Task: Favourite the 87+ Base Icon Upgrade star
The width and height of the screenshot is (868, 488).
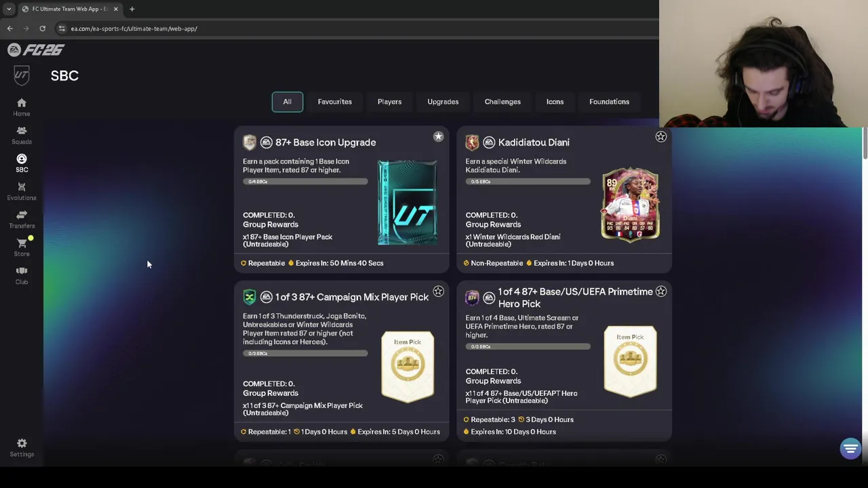Action: [438, 137]
